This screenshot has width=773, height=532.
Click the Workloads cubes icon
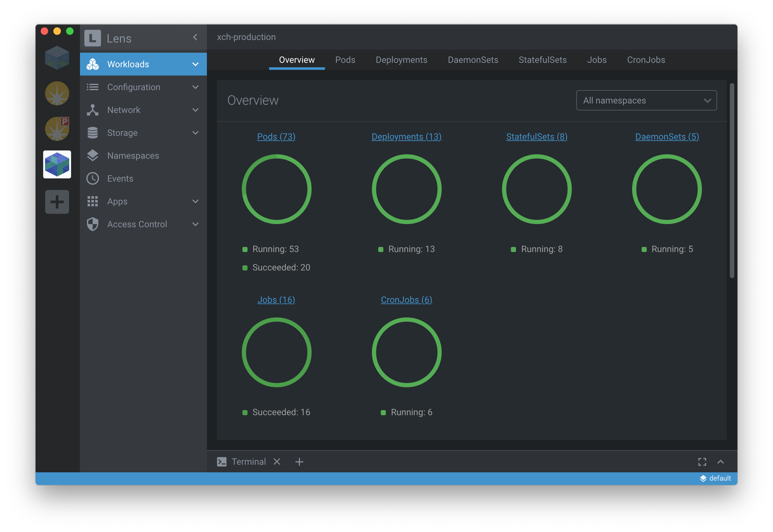[93, 64]
